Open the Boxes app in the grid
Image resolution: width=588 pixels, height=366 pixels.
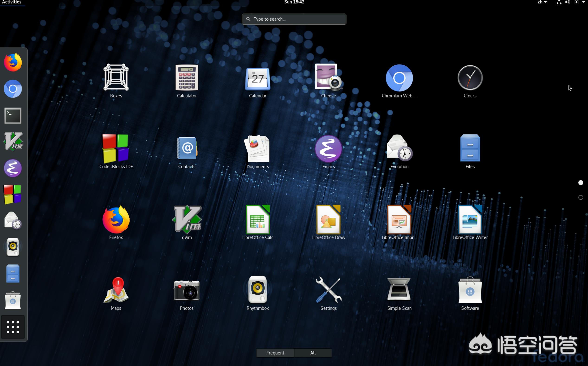116,81
